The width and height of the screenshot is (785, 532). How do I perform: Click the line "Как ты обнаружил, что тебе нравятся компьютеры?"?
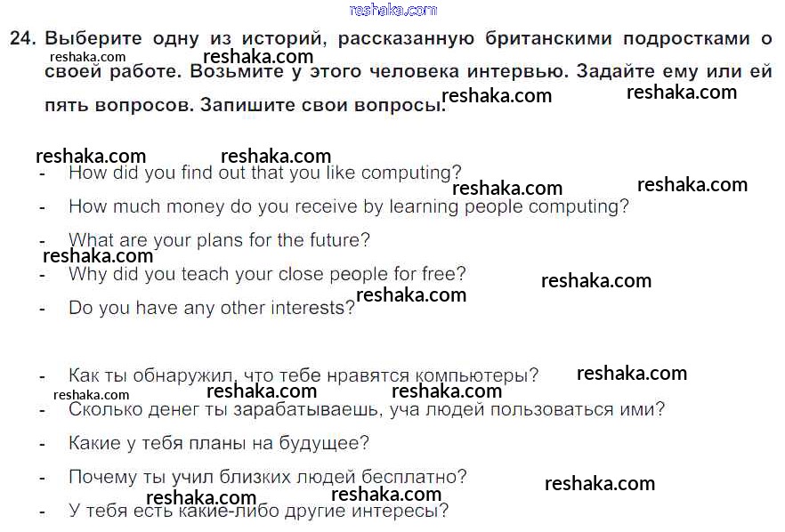pos(303,375)
